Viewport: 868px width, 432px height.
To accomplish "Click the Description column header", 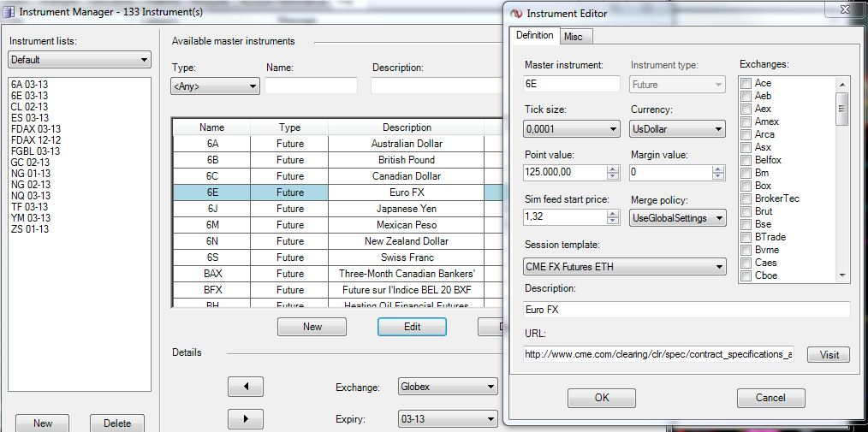I will (407, 127).
